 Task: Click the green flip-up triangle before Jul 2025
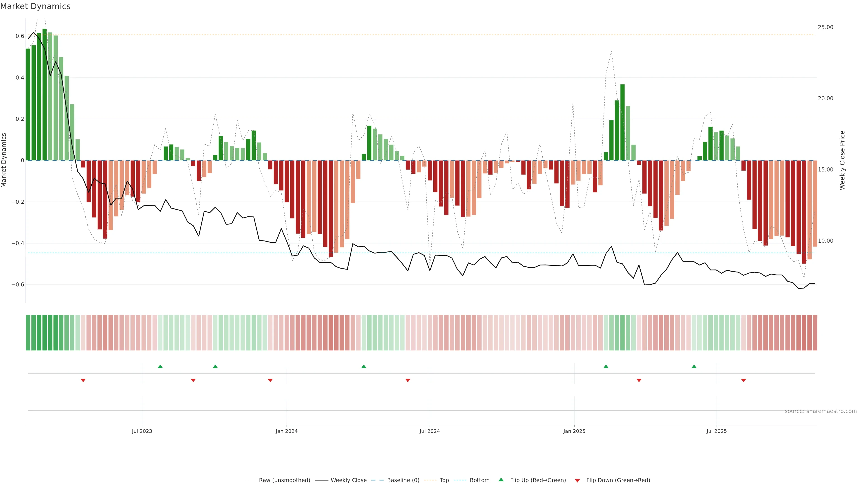(694, 366)
